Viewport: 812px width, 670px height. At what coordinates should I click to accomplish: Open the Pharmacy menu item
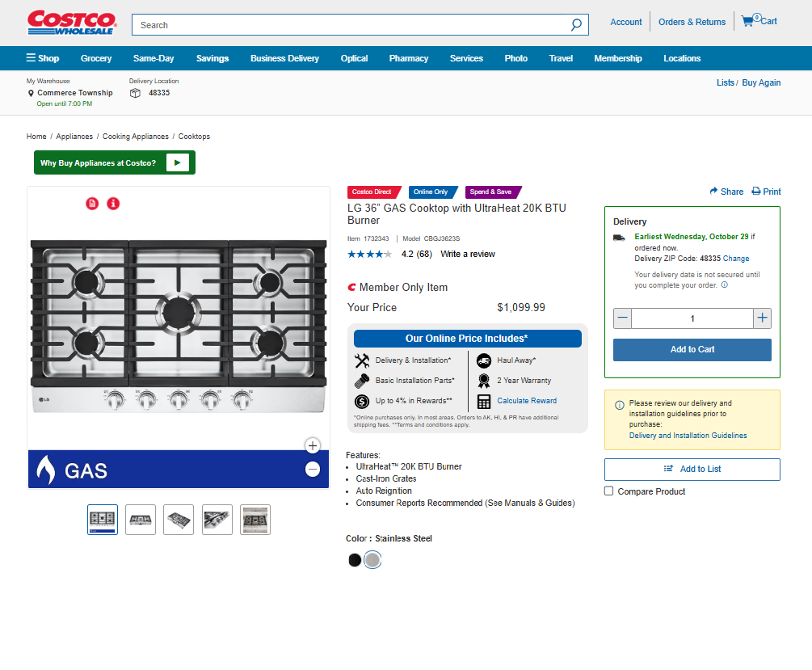click(x=409, y=58)
